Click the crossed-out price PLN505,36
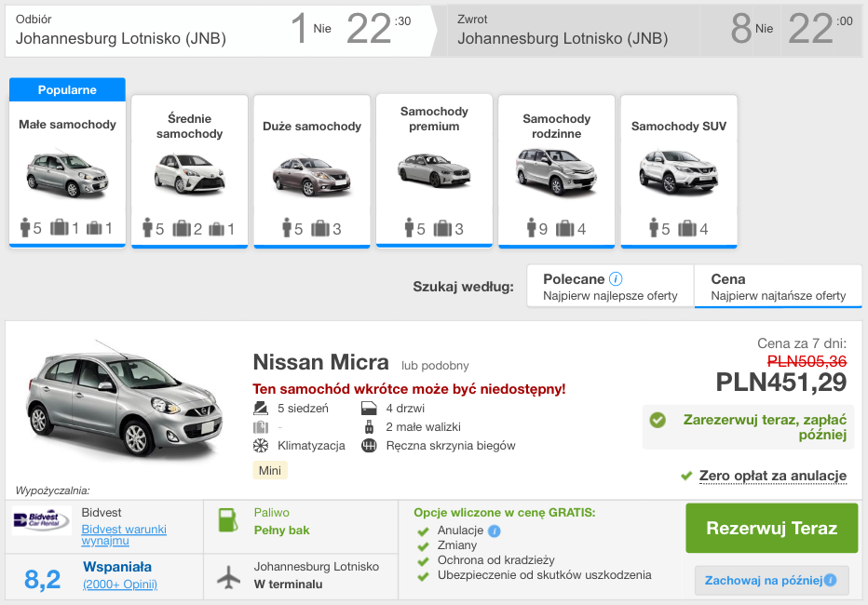Screen dimensions: 868x605 807,361
